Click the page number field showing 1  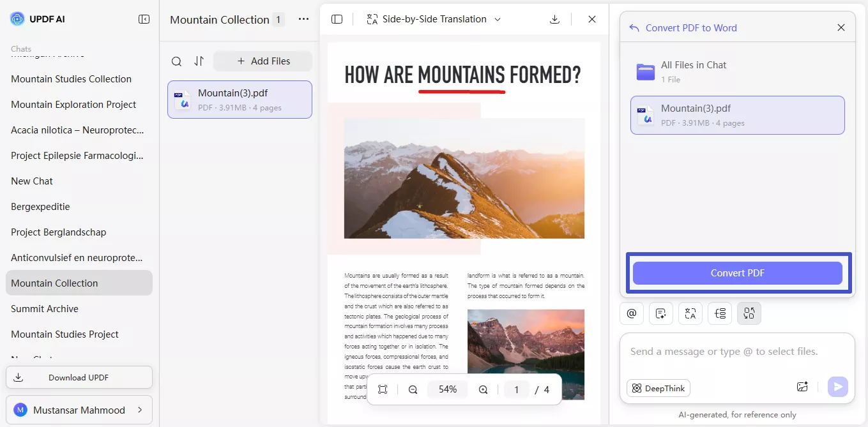tap(516, 389)
